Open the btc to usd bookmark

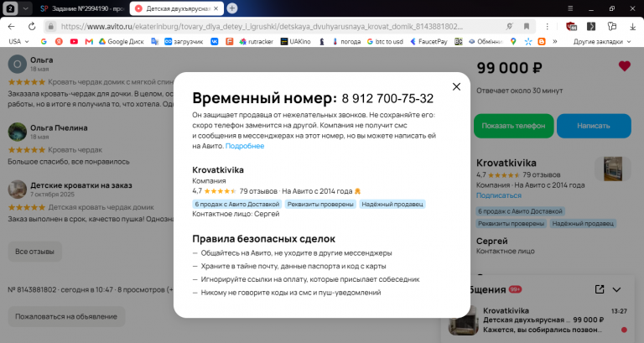click(x=385, y=41)
